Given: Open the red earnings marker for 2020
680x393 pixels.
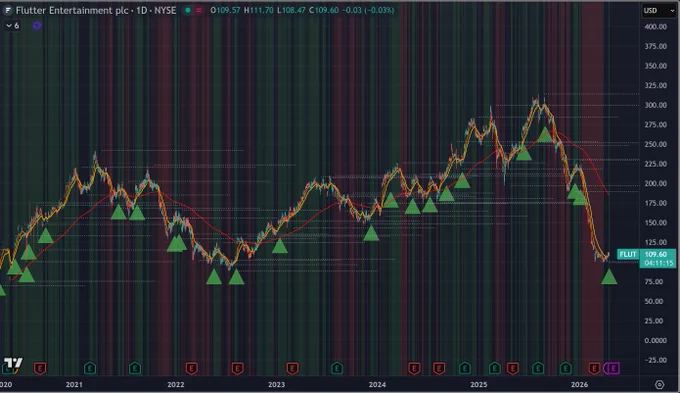Looking at the screenshot, I should [x=40, y=368].
